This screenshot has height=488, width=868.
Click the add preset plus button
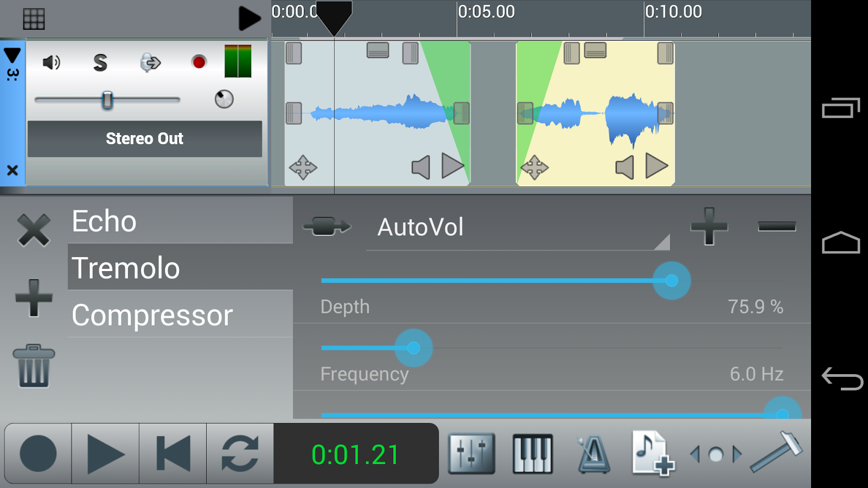[709, 226]
